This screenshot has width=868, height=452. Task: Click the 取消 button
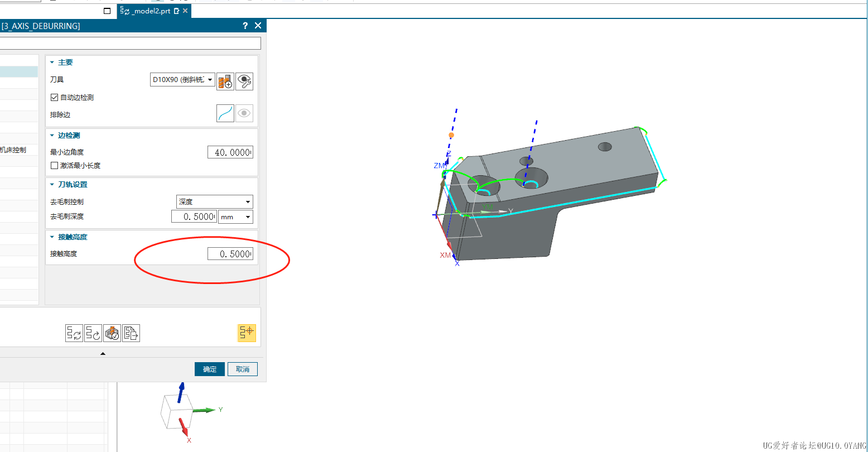tap(243, 369)
